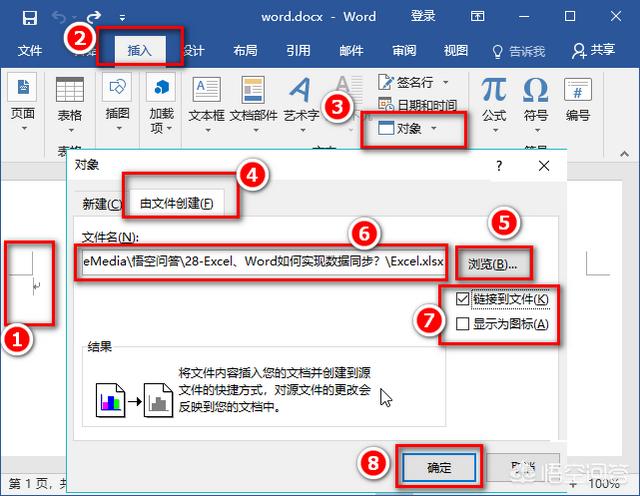Image resolution: width=640 pixels, height=496 pixels.
Task: Expand the 艺术字 dropdown arrow
Action: tap(303, 130)
